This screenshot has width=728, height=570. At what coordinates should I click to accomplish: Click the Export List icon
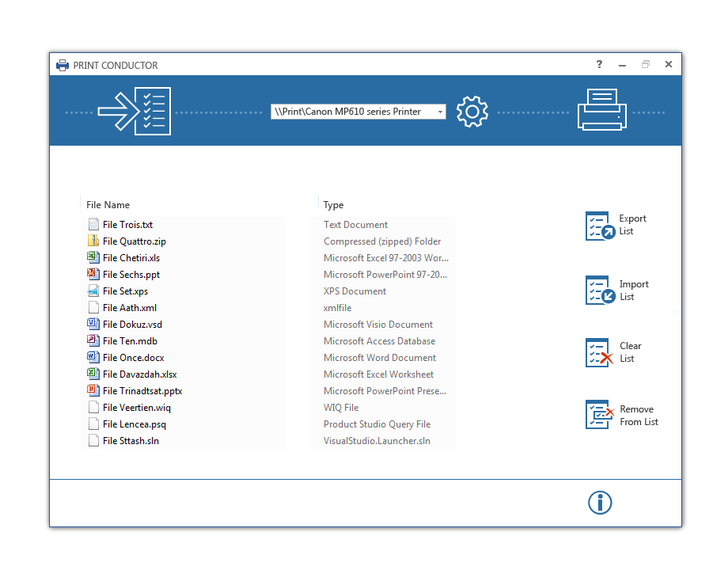coord(601,226)
